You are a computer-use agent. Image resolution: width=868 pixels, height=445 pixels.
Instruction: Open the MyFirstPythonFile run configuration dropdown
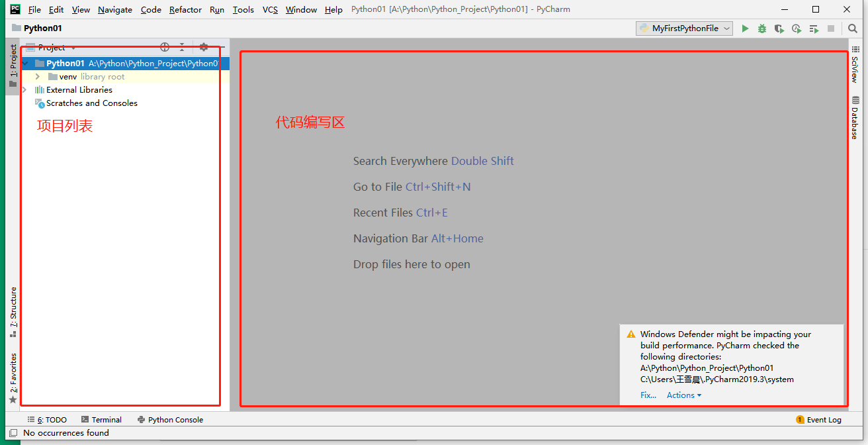(x=685, y=28)
